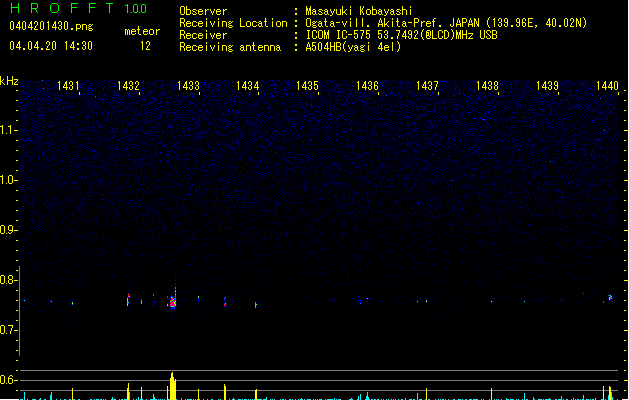Click the Receiving Location label

click(x=233, y=23)
